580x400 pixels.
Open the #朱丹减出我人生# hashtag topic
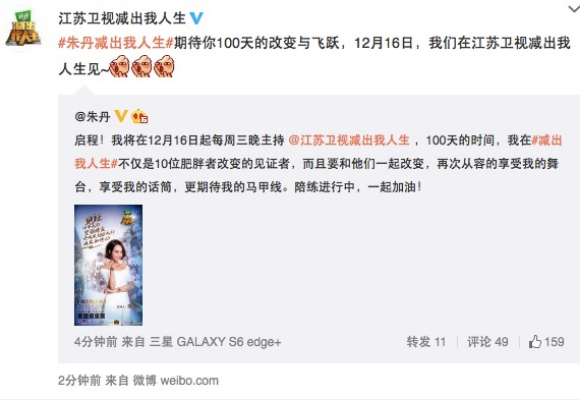pyautogui.click(x=116, y=43)
